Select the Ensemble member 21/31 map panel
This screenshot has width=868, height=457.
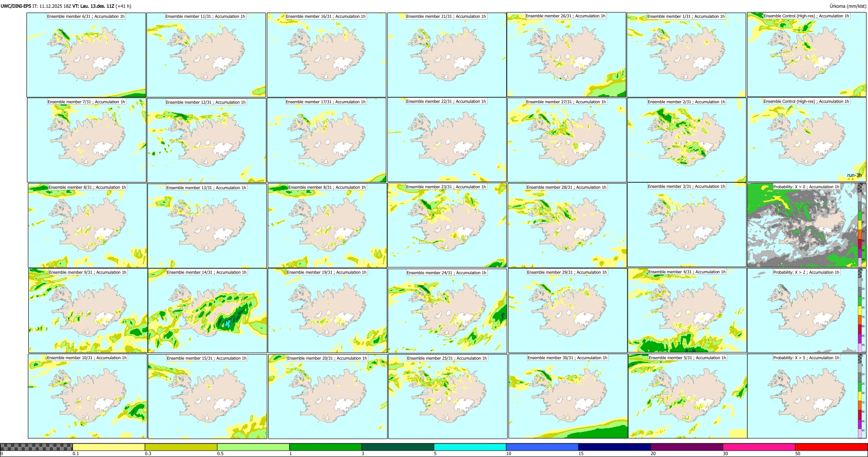click(x=447, y=55)
